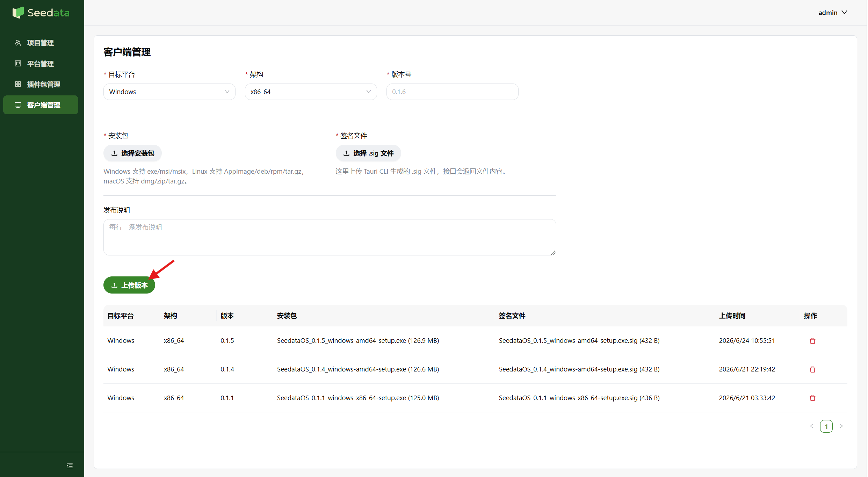Select page 1 in pagination
This screenshot has height=477, width=868.
coord(826,426)
